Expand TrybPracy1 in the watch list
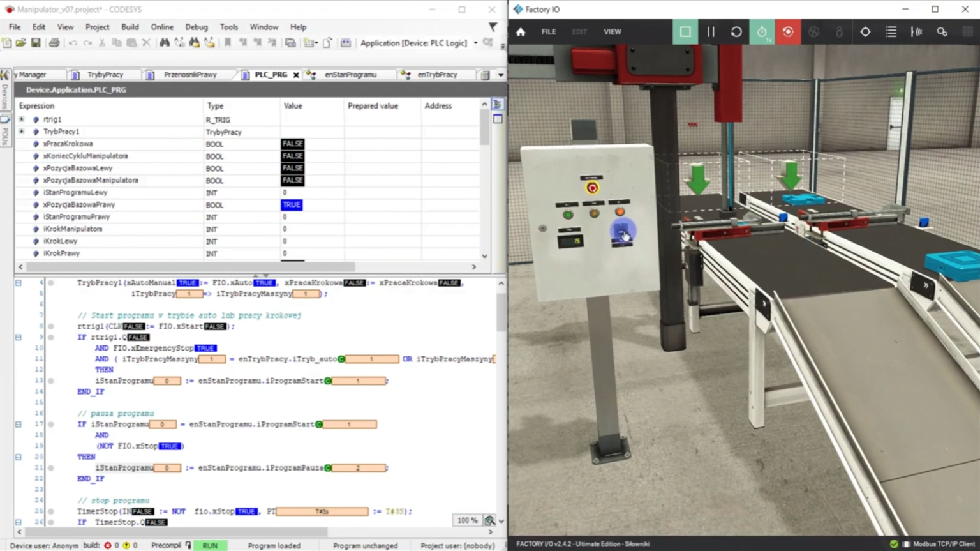The height and width of the screenshot is (551, 980). pyautogui.click(x=21, y=132)
